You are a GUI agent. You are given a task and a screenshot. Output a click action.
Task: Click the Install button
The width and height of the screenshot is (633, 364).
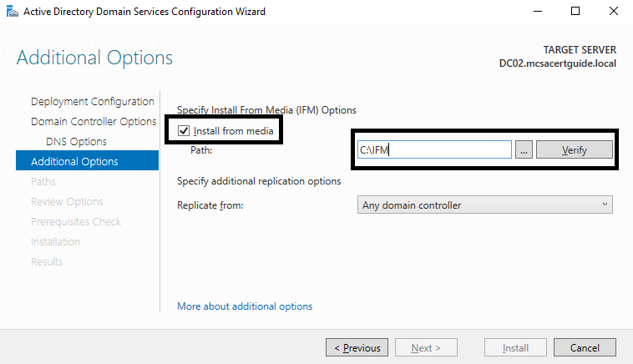515,347
